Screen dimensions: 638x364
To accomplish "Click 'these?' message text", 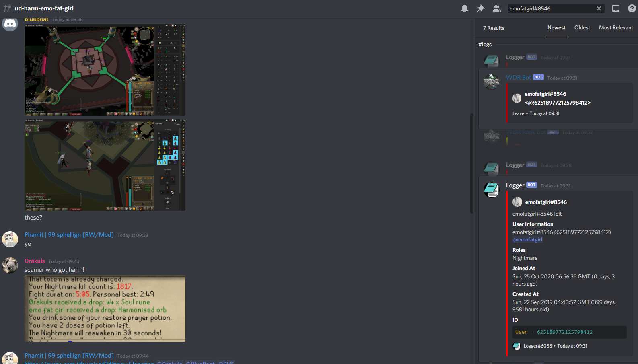I will 33,218.
